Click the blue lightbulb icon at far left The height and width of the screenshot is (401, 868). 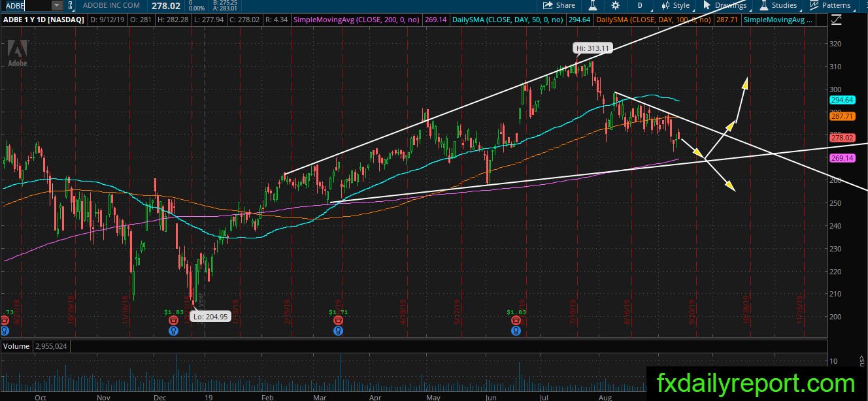tap(5, 330)
